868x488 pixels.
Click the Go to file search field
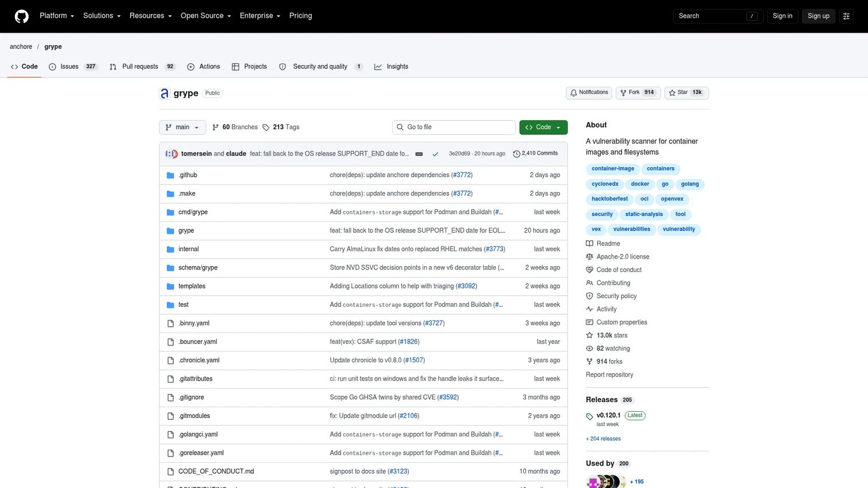[x=454, y=127]
